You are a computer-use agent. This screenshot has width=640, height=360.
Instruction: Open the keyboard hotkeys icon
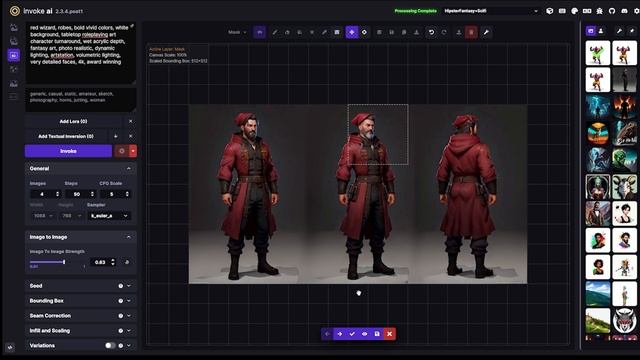tap(562, 11)
